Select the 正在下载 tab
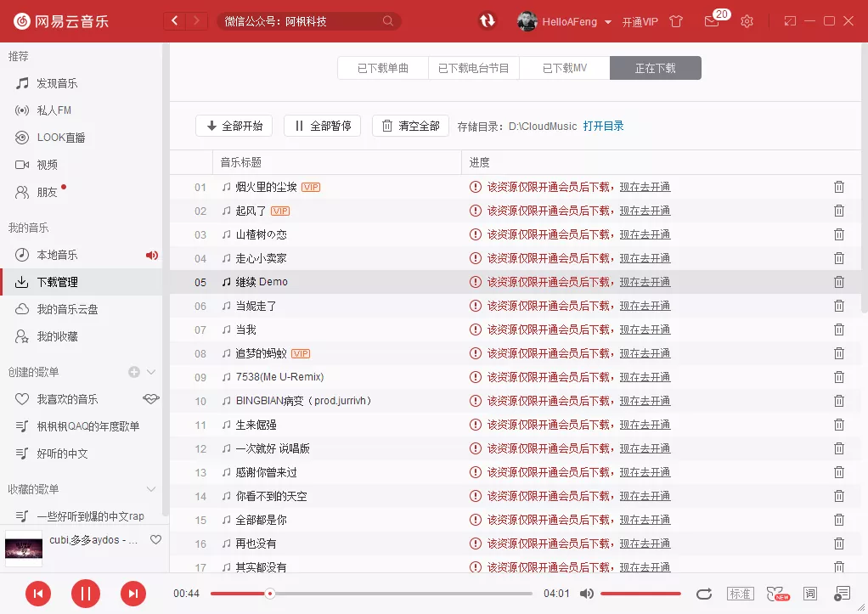Viewport: 868px width, 614px height. point(656,68)
